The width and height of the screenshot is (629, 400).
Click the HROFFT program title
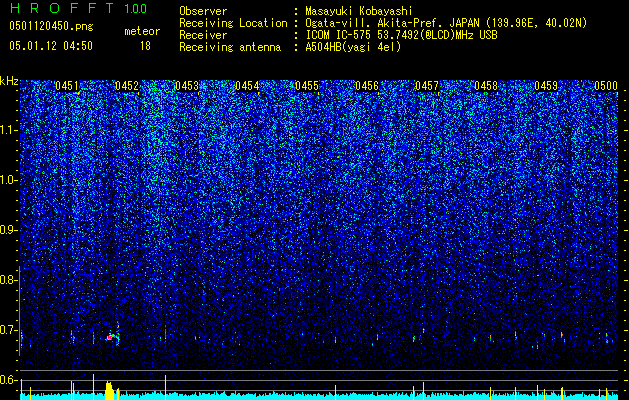pyautogui.click(x=62, y=8)
